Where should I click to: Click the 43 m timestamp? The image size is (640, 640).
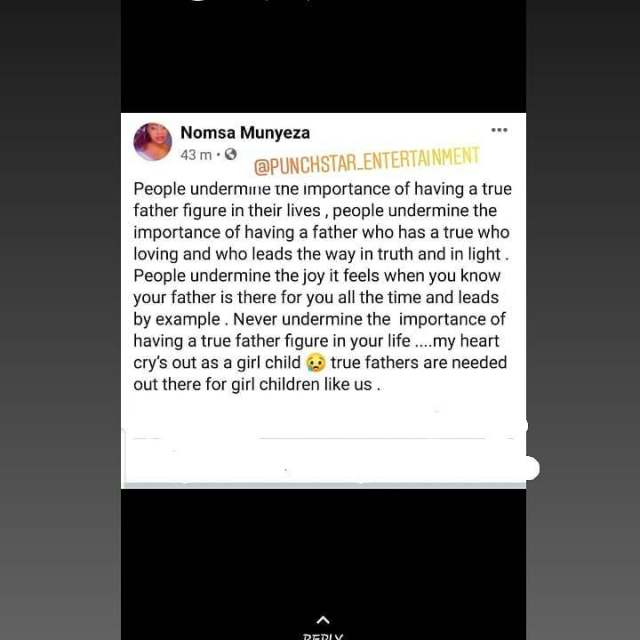tap(196, 155)
